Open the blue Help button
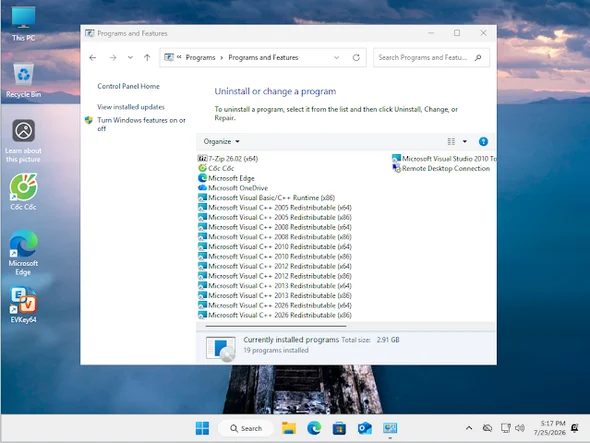Image resolution: width=590 pixels, height=443 pixels. point(483,142)
